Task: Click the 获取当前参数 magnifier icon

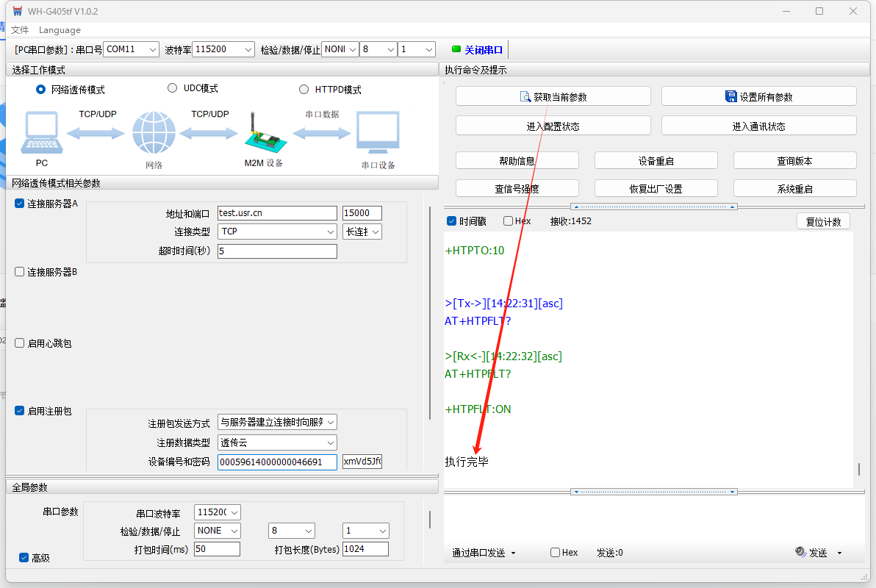Action: [x=525, y=96]
